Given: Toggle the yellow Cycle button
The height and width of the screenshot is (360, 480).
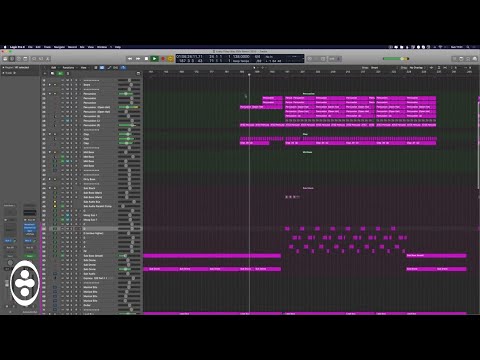Looking at the screenshot, I should (x=170, y=59).
